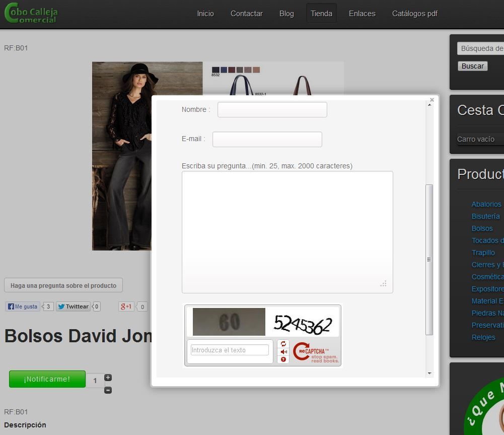This screenshot has width=504, height=435.
Task: Click the text area resize handle
Action: tap(383, 284)
